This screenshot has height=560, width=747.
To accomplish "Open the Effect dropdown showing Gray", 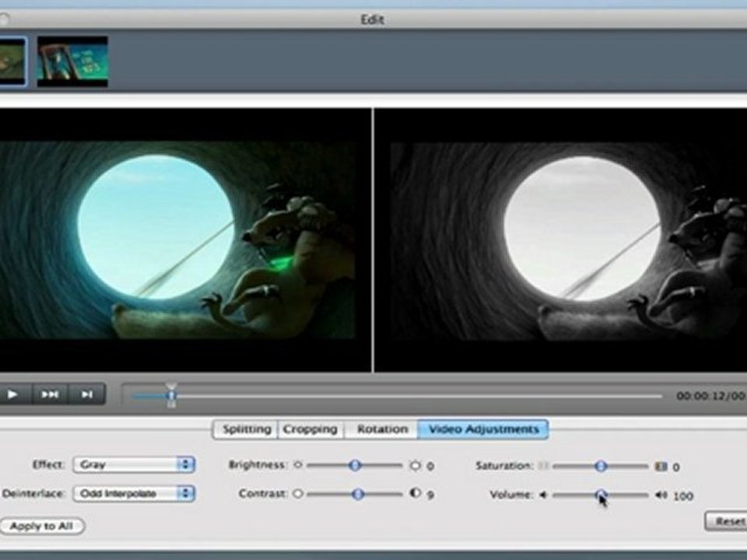I will coord(134,465).
